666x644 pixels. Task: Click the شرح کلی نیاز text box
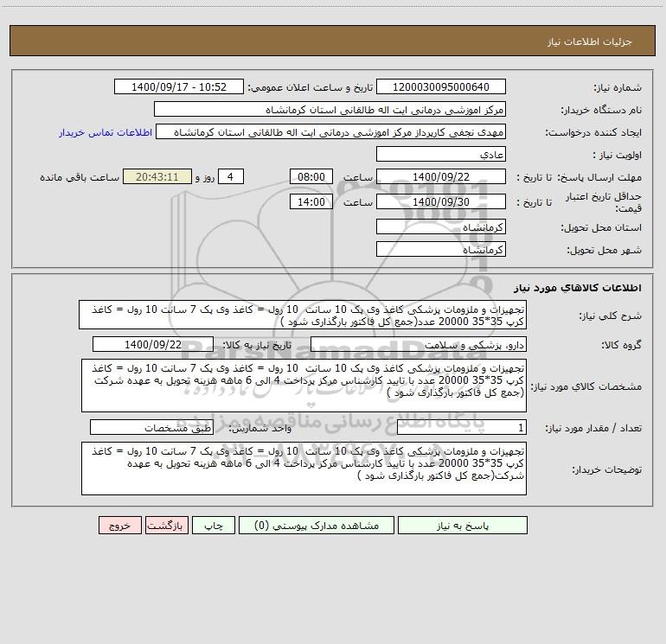[x=303, y=315]
